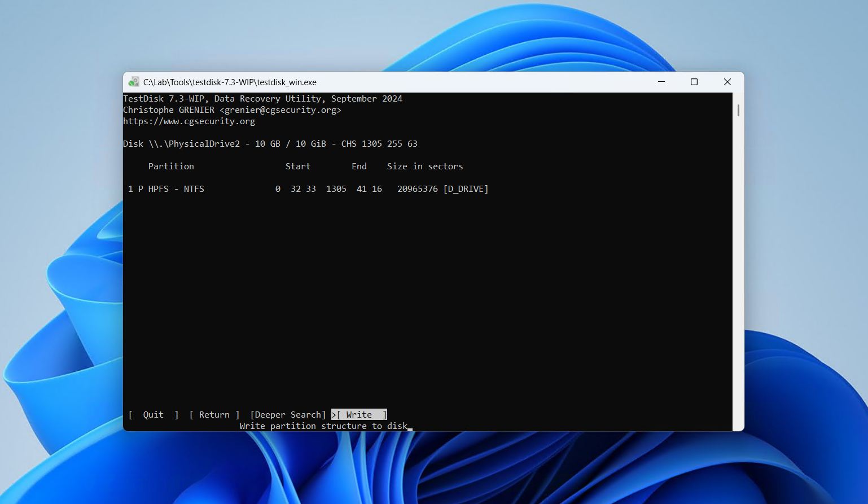
Task: Click the 'End' column header
Action: click(359, 166)
